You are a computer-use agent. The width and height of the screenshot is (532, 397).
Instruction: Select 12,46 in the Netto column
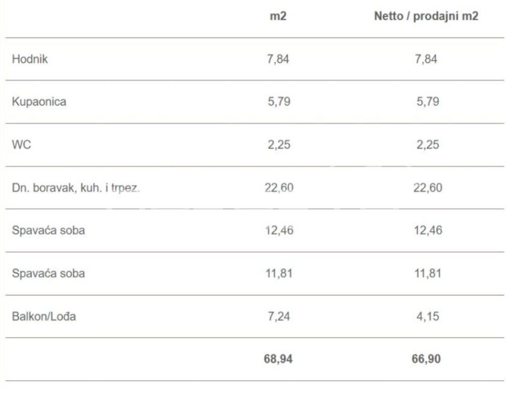[x=428, y=230]
